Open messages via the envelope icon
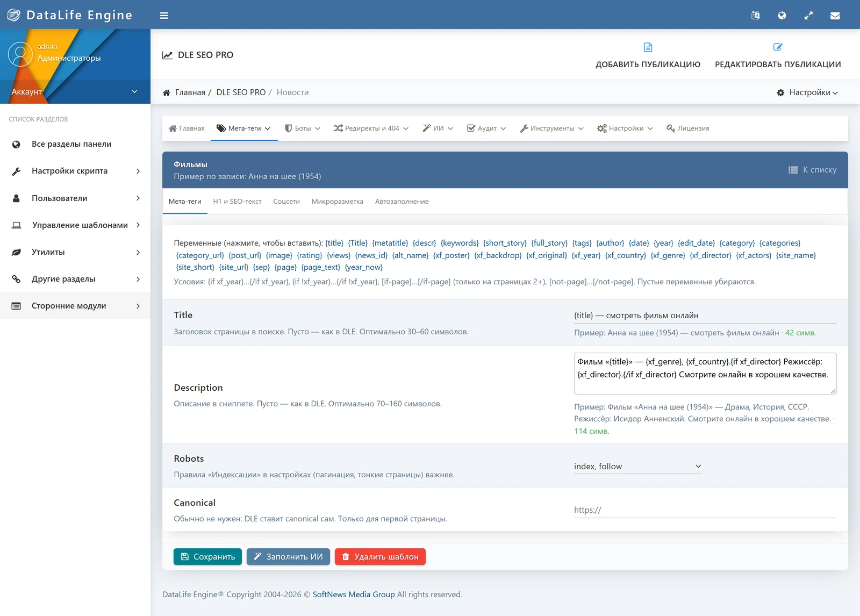The width and height of the screenshot is (860, 616). (835, 16)
